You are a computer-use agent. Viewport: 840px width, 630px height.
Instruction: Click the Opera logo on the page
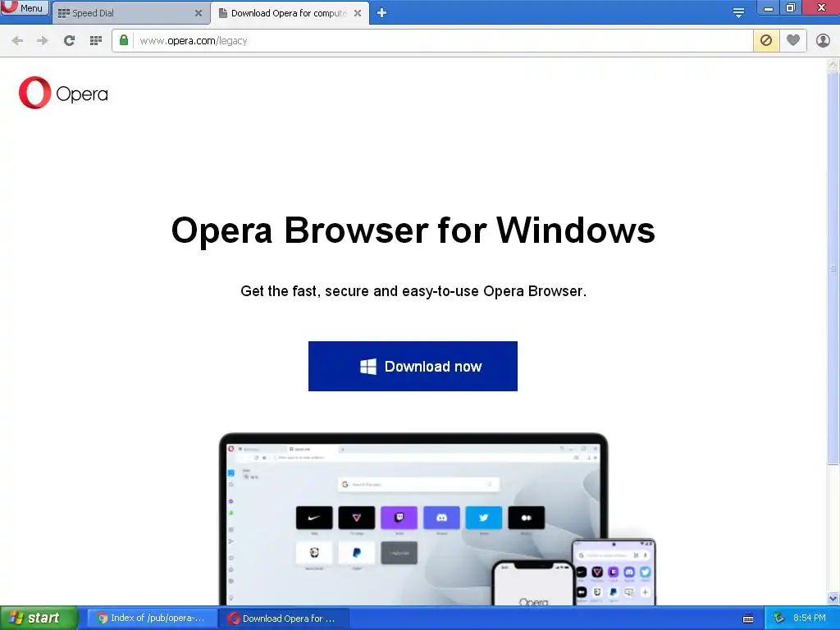pyautogui.click(x=63, y=94)
